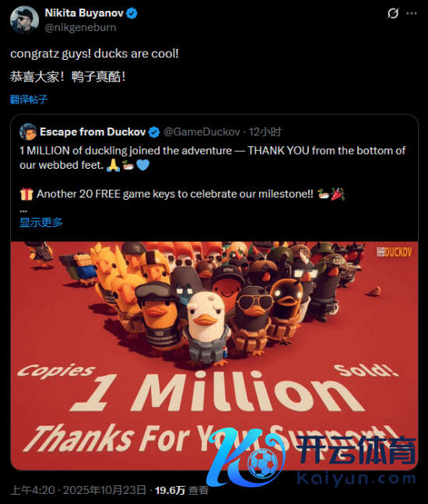Open the Nikita Buyanov display name link
Screen dimensions: 428x504
[84, 13]
